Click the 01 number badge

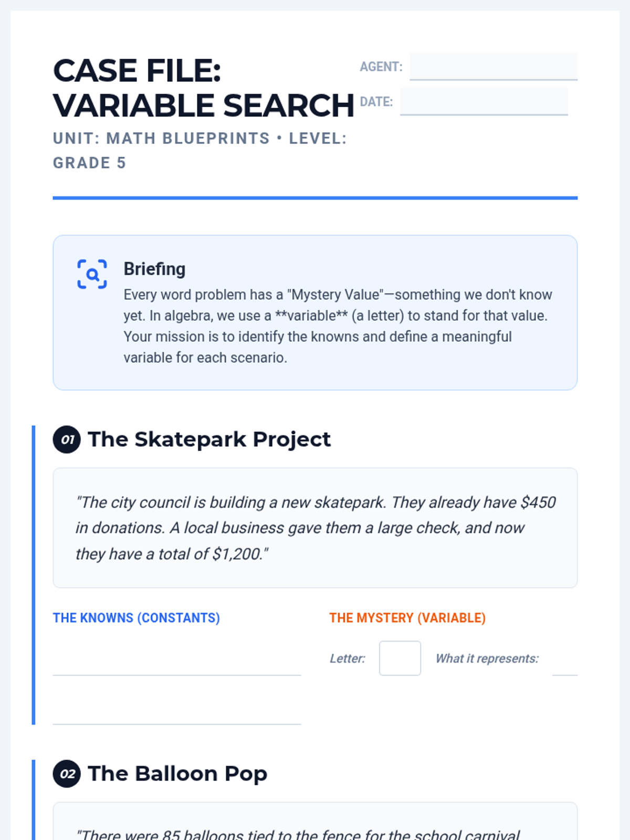tap(67, 439)
